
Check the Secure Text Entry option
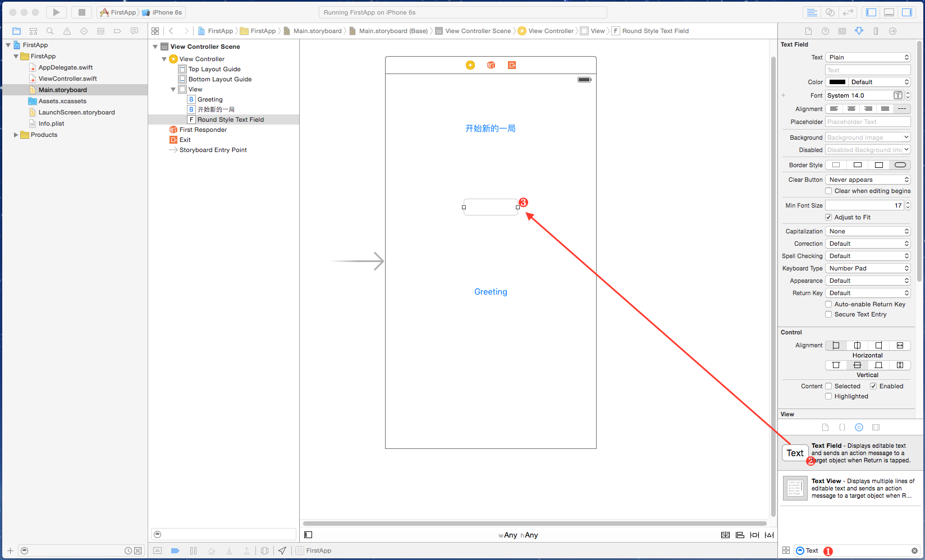(x=828, y=314)
